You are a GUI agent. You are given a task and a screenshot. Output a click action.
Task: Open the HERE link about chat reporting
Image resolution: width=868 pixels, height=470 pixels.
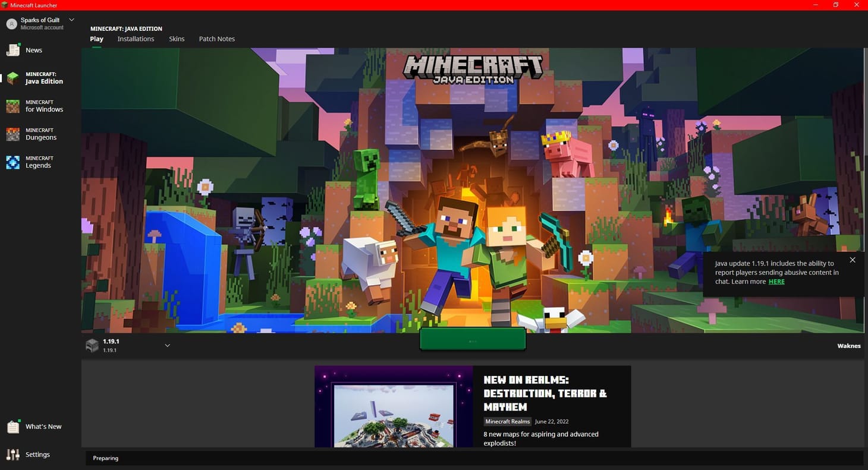(776, 281)
